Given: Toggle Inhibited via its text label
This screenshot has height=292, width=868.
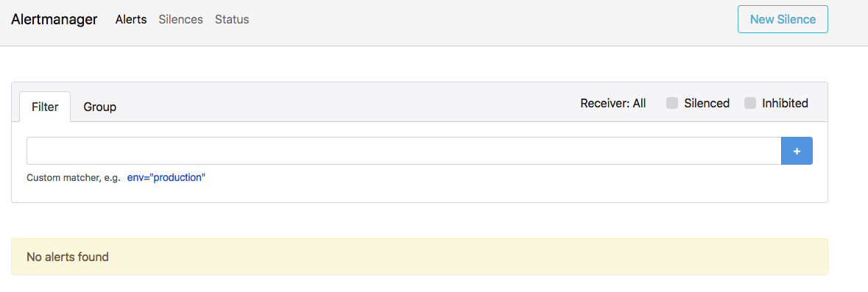Looking at the screenshot, I should (x=785, y=104).
